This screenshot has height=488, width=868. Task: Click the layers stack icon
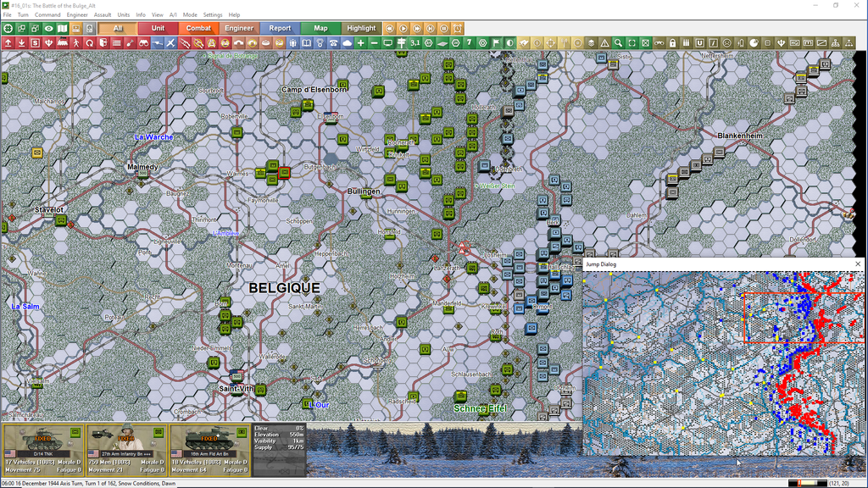pos(591,42)
